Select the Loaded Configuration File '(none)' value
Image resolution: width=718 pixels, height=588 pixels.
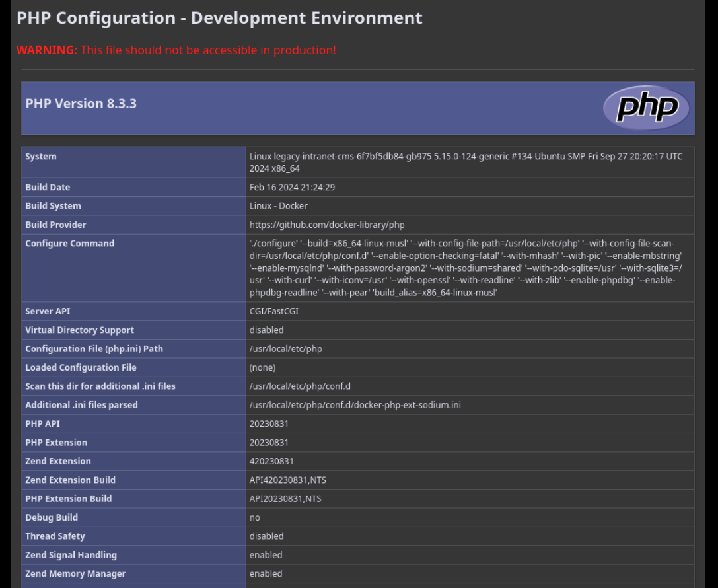tap(262, 367)
